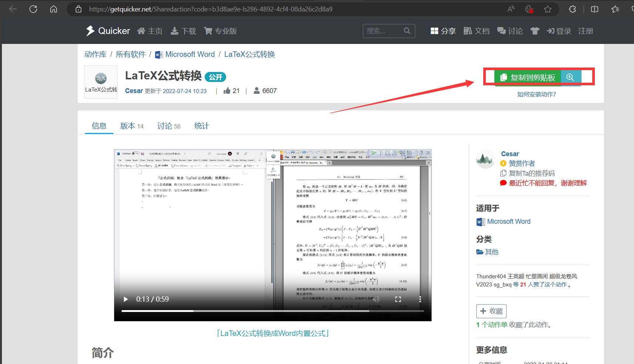
Task: Click the search magnifier icon
Action: pos(407,31)
